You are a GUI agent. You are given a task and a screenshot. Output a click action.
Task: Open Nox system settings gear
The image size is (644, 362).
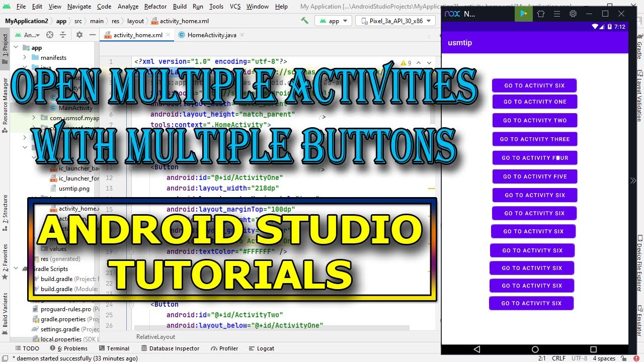pos(573,14)
